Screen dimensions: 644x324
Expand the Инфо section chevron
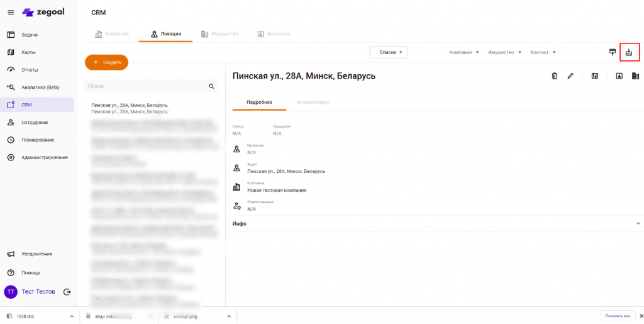638,223
